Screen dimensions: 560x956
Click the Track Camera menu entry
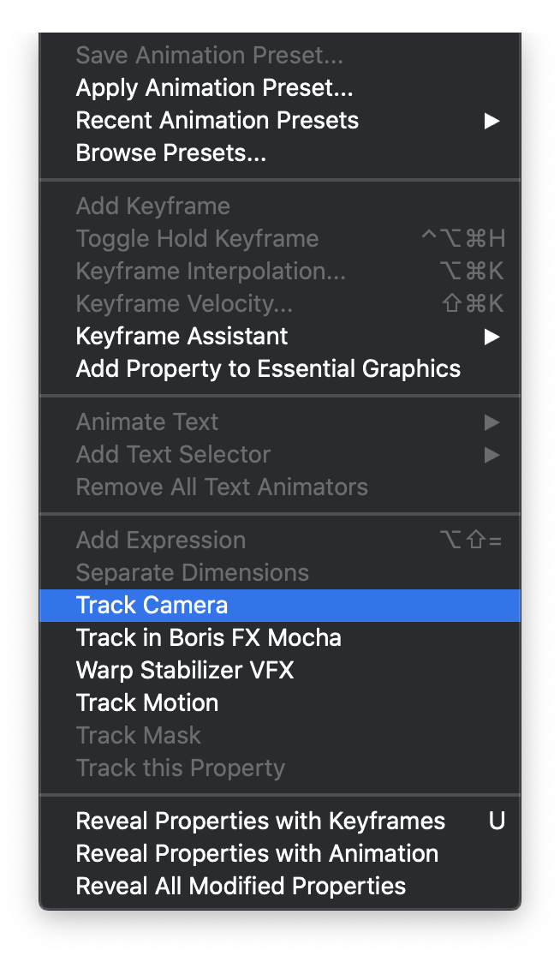pos(152,605)
